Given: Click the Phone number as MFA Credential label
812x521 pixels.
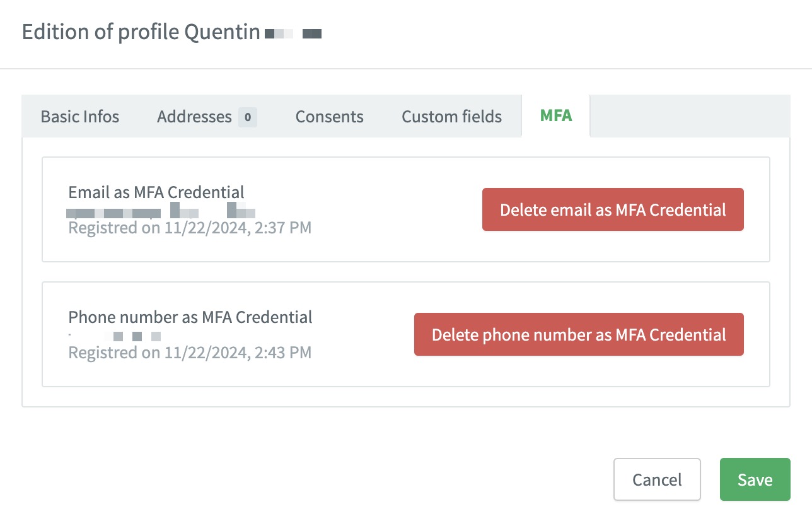Looking at the screenshot, I should pyautogui.click(x=190, y=317).
